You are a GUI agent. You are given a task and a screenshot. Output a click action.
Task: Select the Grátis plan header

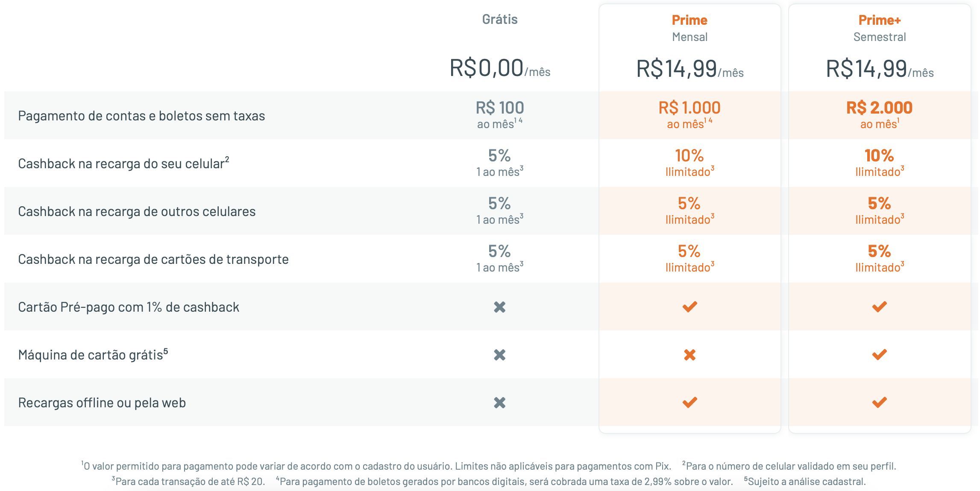[499, 19]
